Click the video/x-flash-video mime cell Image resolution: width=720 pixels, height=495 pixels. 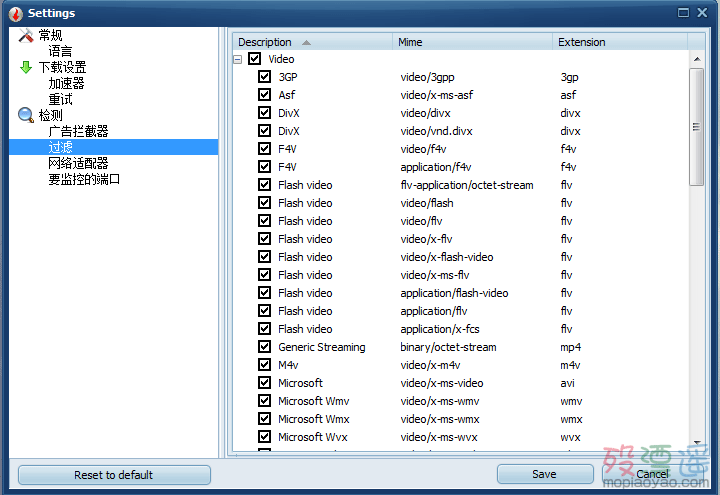(447, 257)
